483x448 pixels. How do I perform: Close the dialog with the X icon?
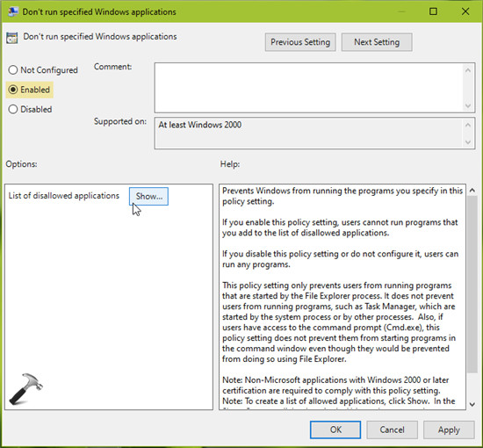click(465, 11)
